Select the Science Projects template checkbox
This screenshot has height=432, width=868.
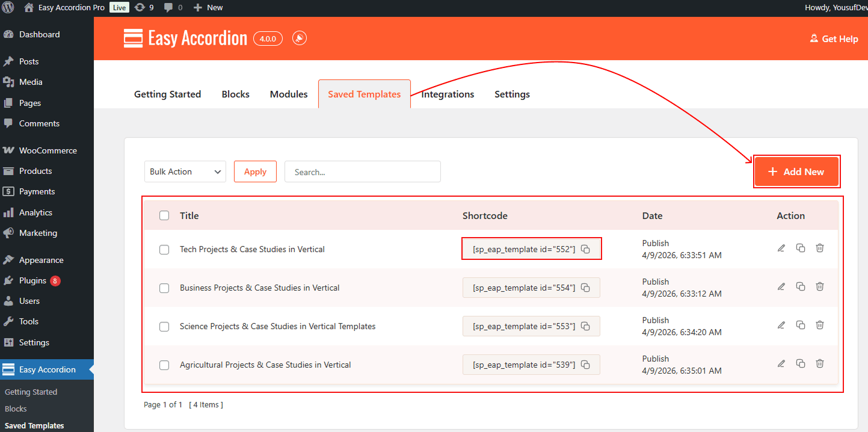[164, 326]
